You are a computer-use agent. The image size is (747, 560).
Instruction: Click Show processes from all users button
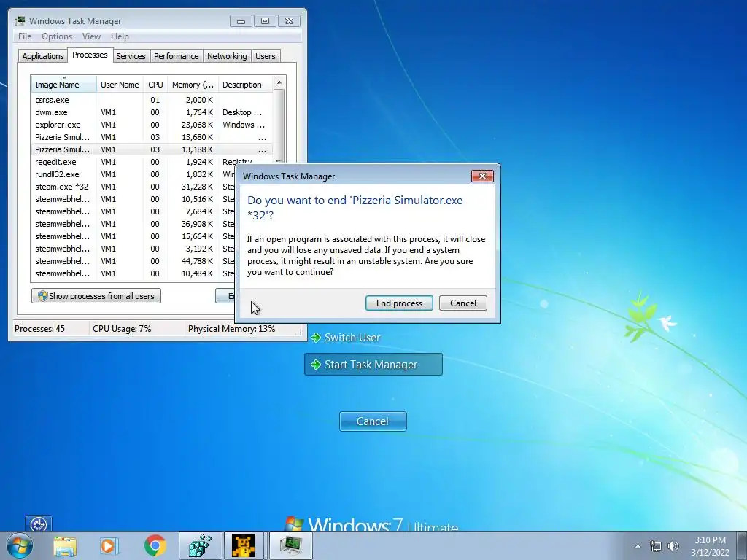coord(96,296)
